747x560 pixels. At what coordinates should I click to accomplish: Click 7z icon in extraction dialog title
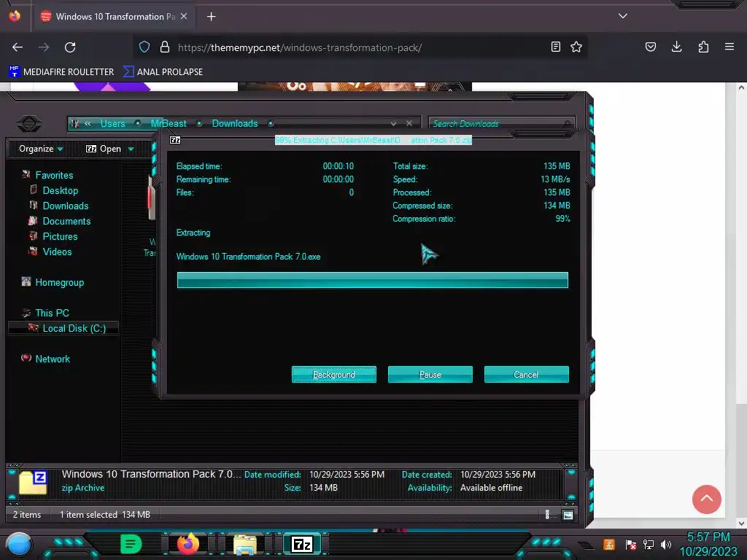click(x=175, y=140)
